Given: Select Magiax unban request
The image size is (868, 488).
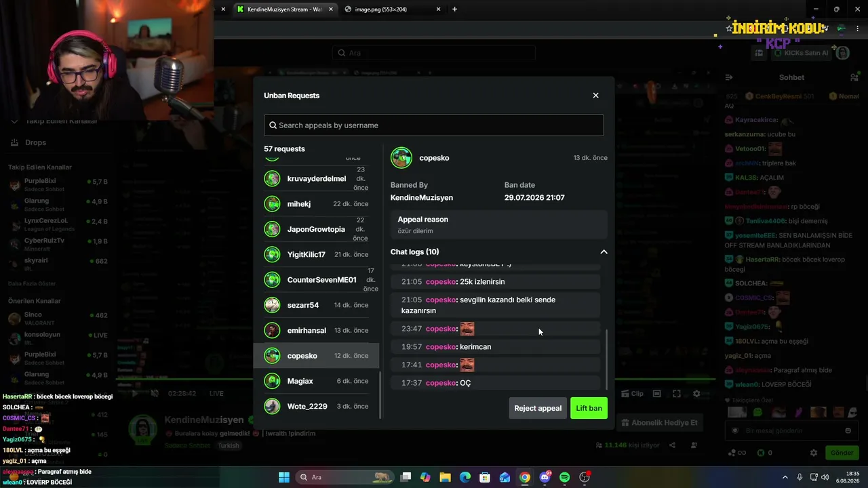Looking at the screenshot, I should [316, 381].
